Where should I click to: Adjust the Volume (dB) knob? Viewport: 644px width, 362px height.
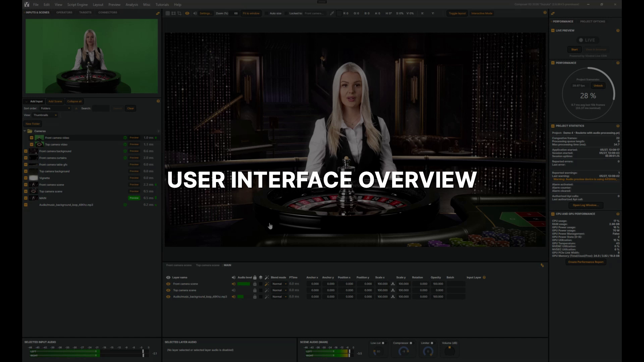449,351
